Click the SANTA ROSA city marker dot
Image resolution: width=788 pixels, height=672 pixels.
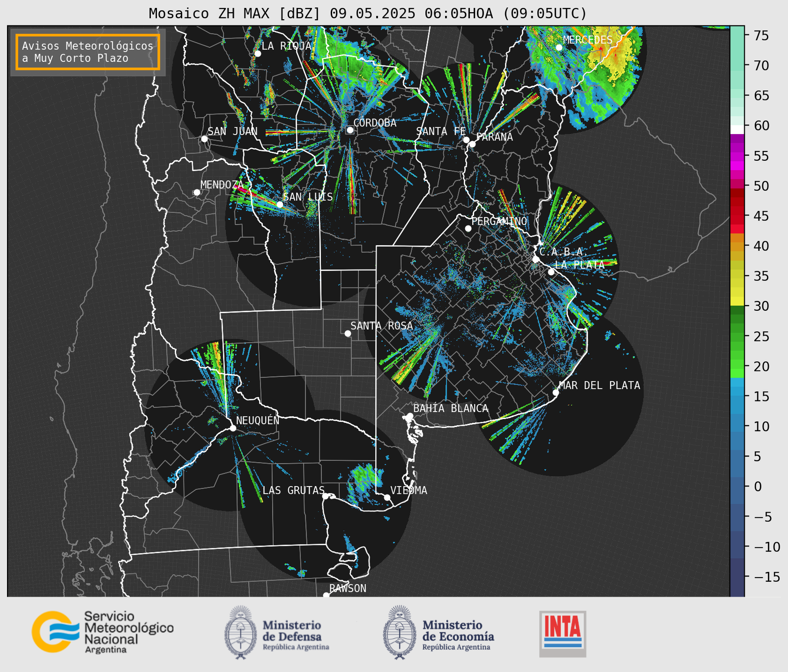click(x=348, y=333)
